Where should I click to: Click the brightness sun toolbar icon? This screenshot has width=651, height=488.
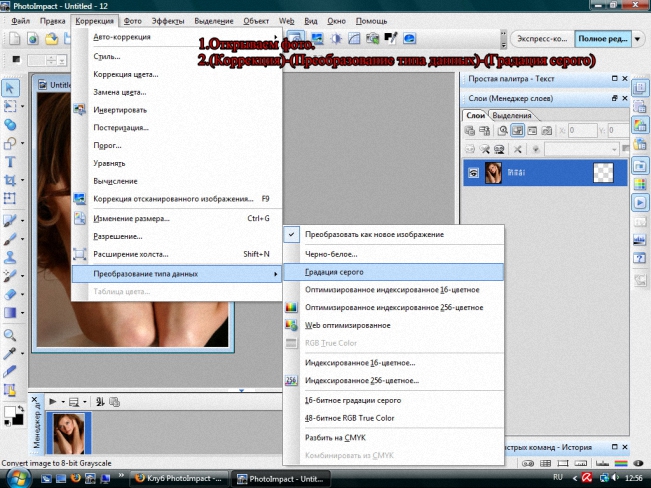[x=336, y=39]
